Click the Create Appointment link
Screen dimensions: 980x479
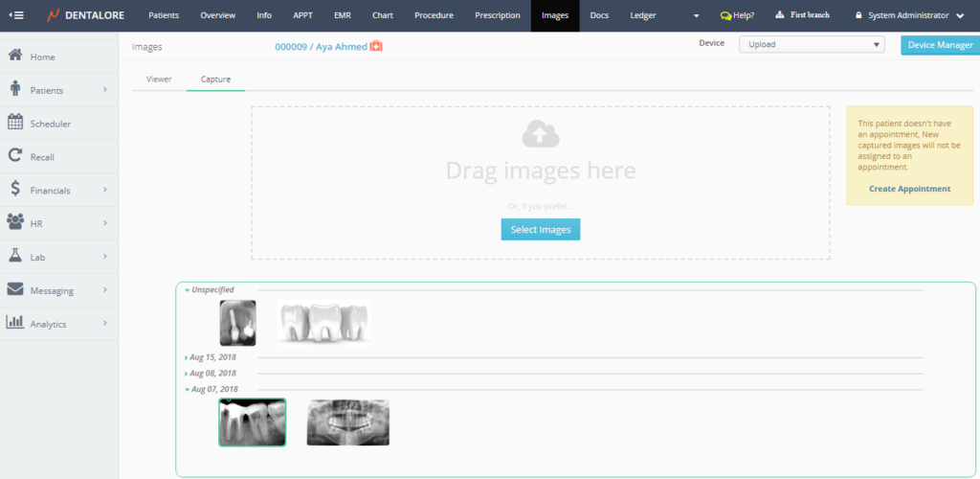(x=909, y=189)
